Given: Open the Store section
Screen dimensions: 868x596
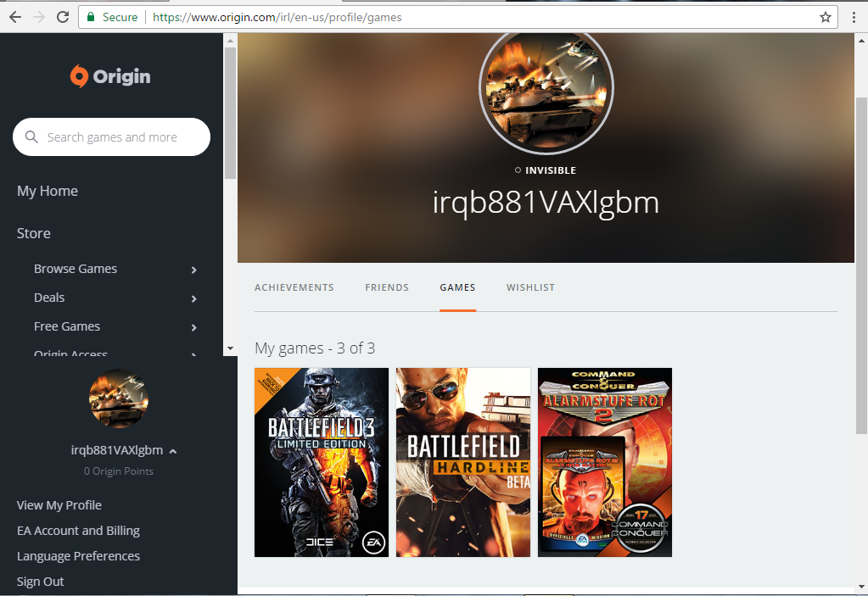Looking at the screenshot, I should coord(33,233).
